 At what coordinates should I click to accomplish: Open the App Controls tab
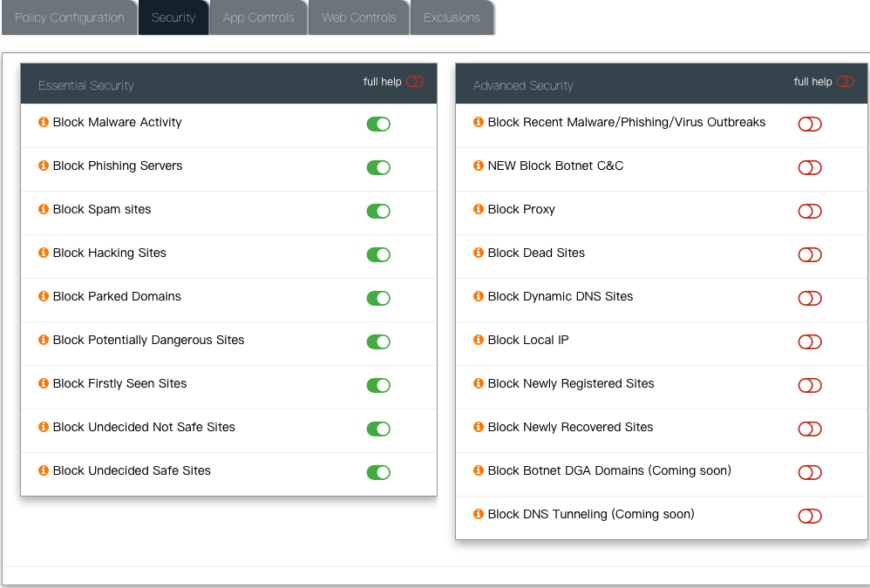point(258,17)
